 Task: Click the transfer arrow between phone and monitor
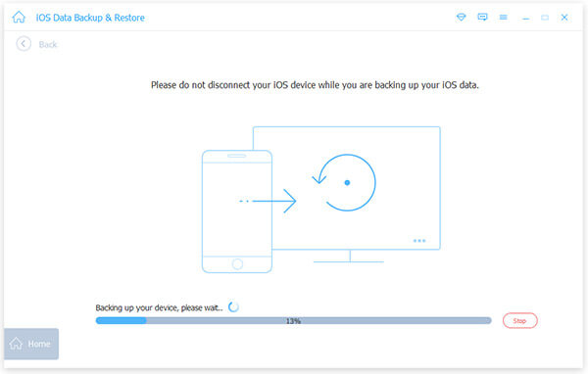tap(268, 201)
